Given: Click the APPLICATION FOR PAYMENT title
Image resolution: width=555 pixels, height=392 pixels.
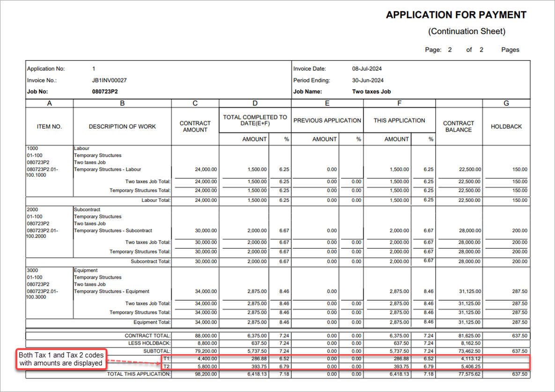Looking at the screenshot, I should pyautogui.click(x=456, y=15).
